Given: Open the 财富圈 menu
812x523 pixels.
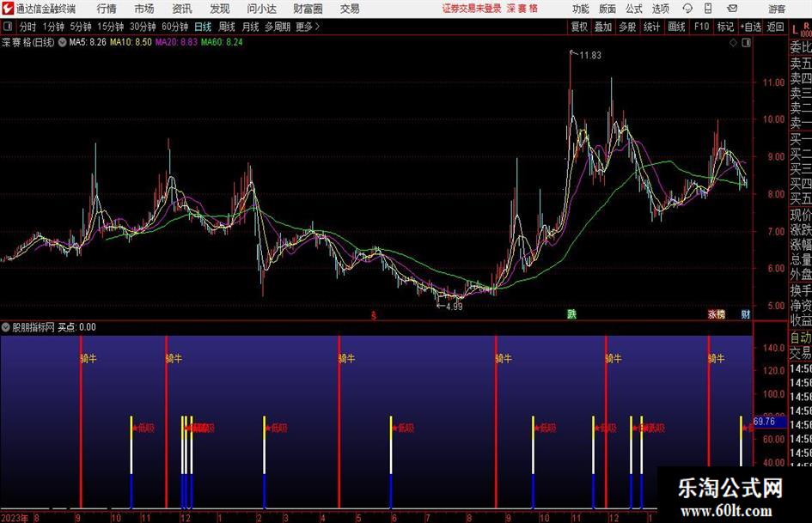Looking at the screenshot, I should (308, 9).
